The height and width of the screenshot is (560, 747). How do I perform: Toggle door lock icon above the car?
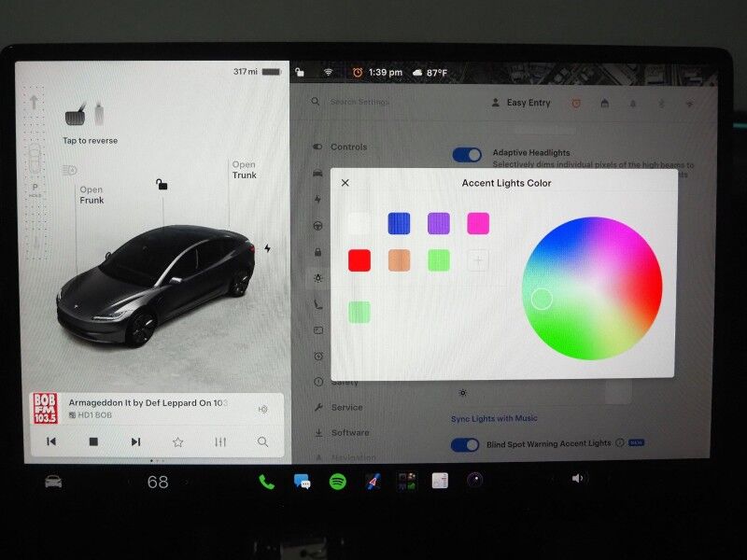162,184
